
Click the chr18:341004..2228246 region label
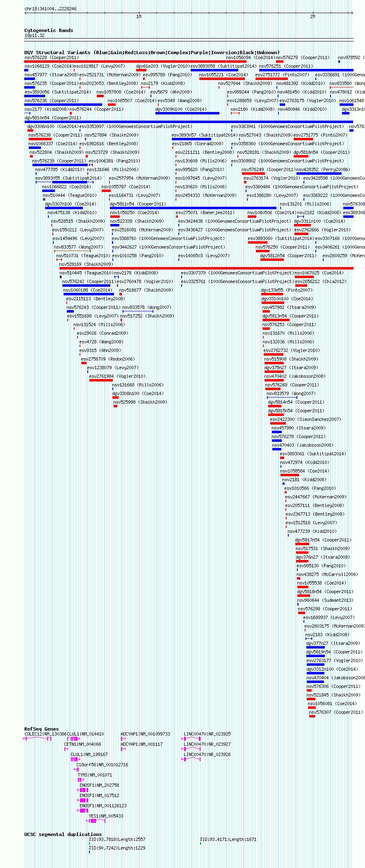(x=50, y=9)
